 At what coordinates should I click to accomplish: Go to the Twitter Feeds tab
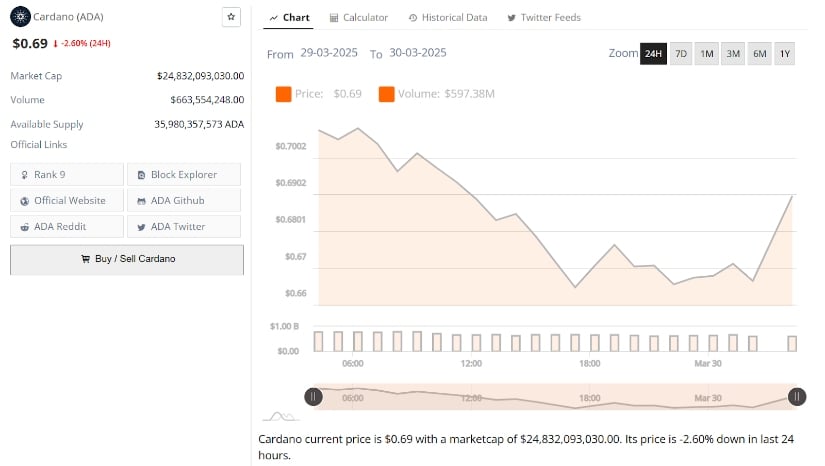(x=544, y=18)
